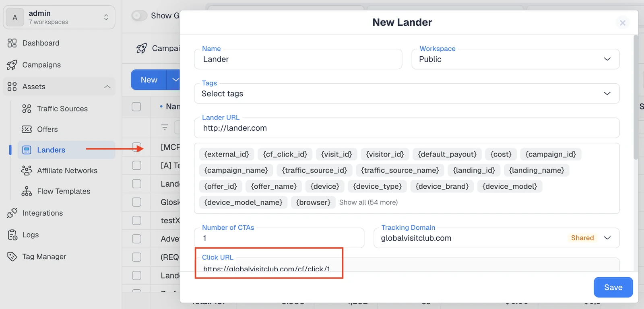The image size is (644, 309).
Task: Open the admin workspace switcher
Action: pos(59,17)
